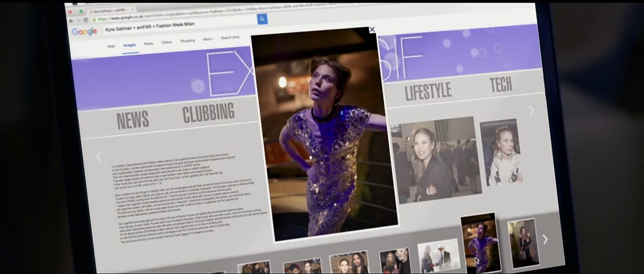Select the last thumbnail of the woman holding a bag

(523, 244)
